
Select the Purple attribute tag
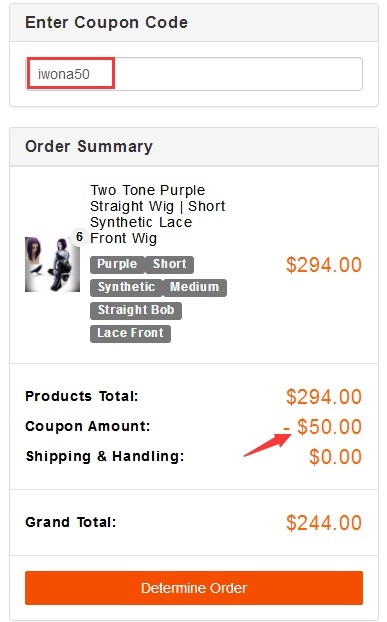[x=117, y=264]
